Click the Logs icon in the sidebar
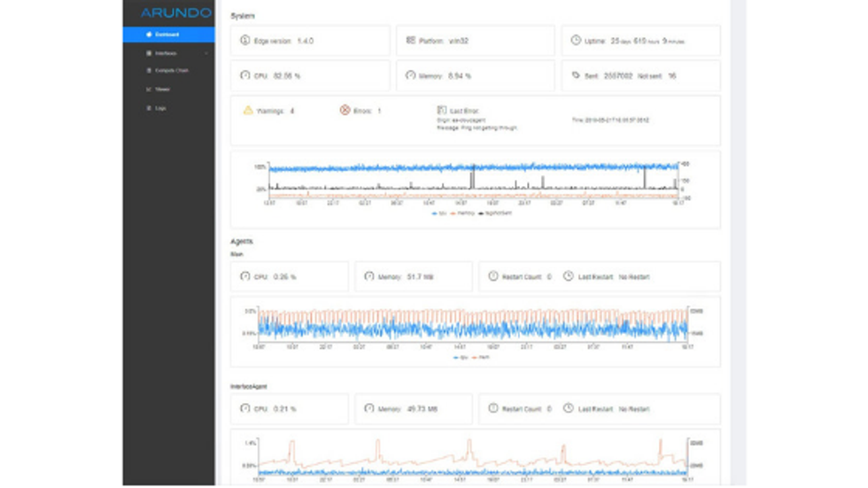 (x=149, y=108)
